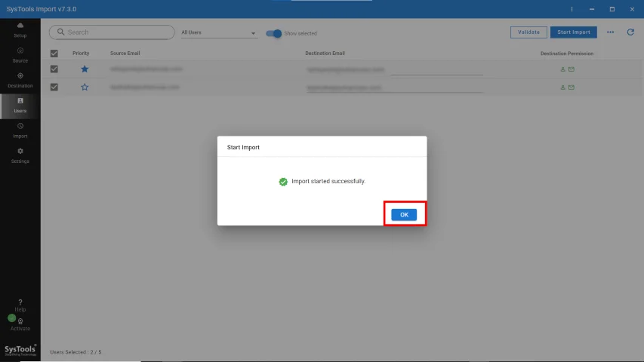Screen dimensions: 644x362
Task: Click the green success checkmark icon
Action: coord(283,182)
